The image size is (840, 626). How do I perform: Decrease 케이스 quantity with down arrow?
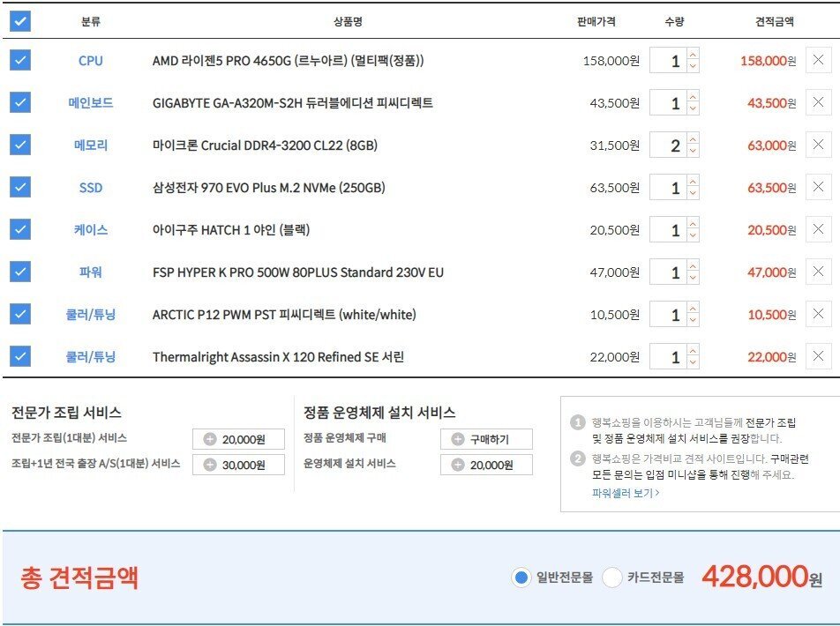(x=693, y=235)
